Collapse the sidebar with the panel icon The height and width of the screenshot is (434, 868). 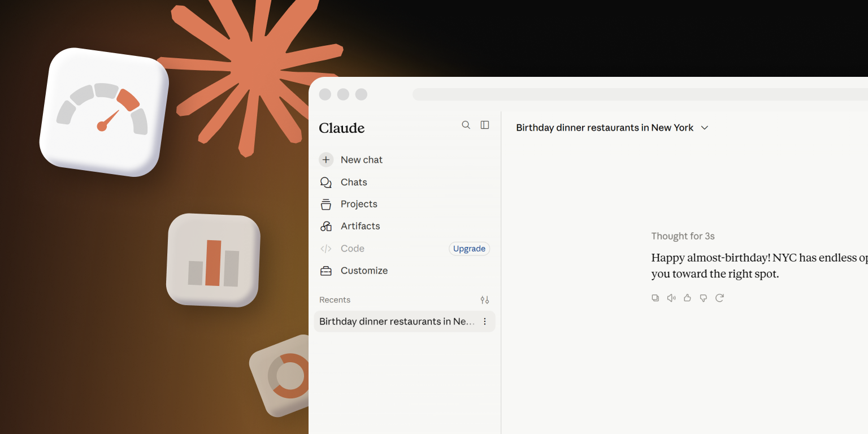(485, 125)
